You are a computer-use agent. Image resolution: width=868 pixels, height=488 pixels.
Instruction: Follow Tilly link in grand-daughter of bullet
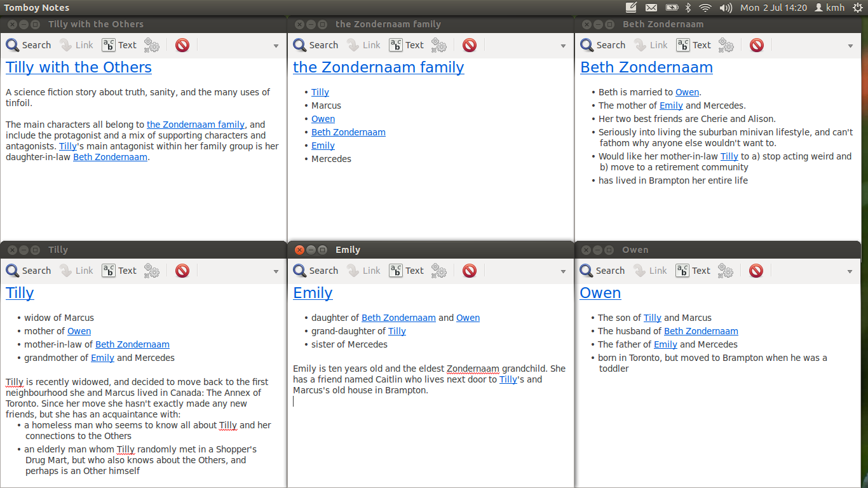tap(397, 331)
